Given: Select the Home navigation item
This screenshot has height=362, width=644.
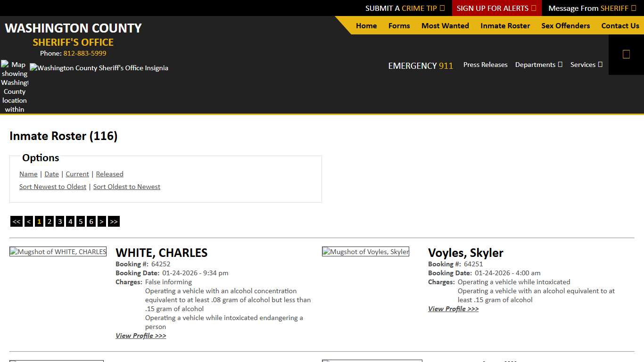Looking at the screenshot, I should (366, 26).
